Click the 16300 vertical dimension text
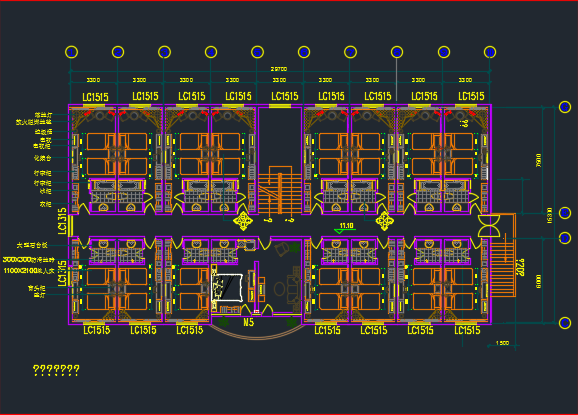Viewport: 578px width, 415px height. tap(550, 215)
